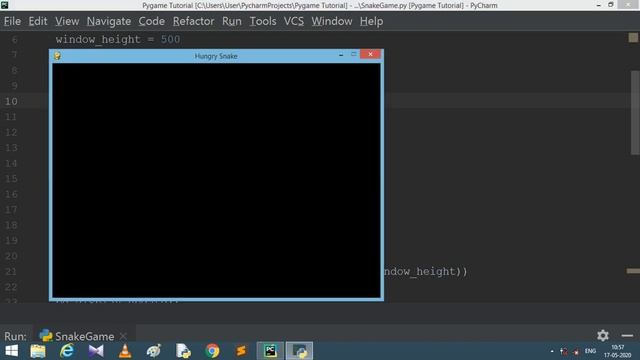Screen dimensions: 640x360
Task: Open the VCS menu
Action: coord(293,21)
